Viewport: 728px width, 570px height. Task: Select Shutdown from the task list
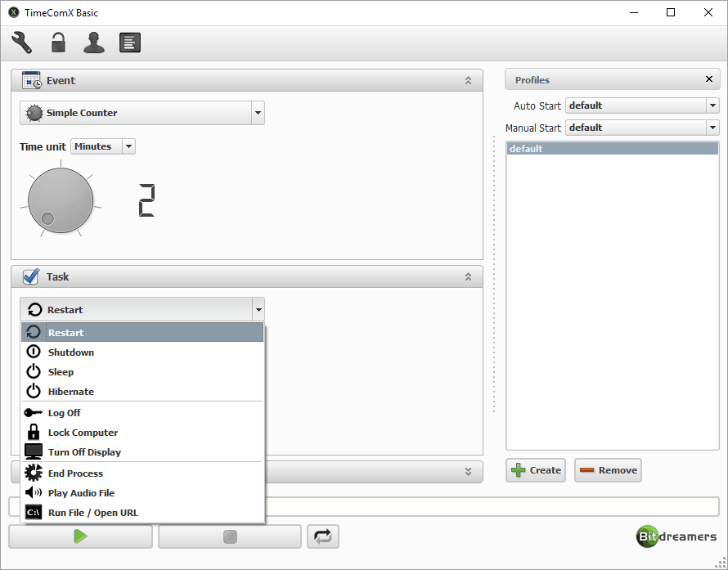142,352
